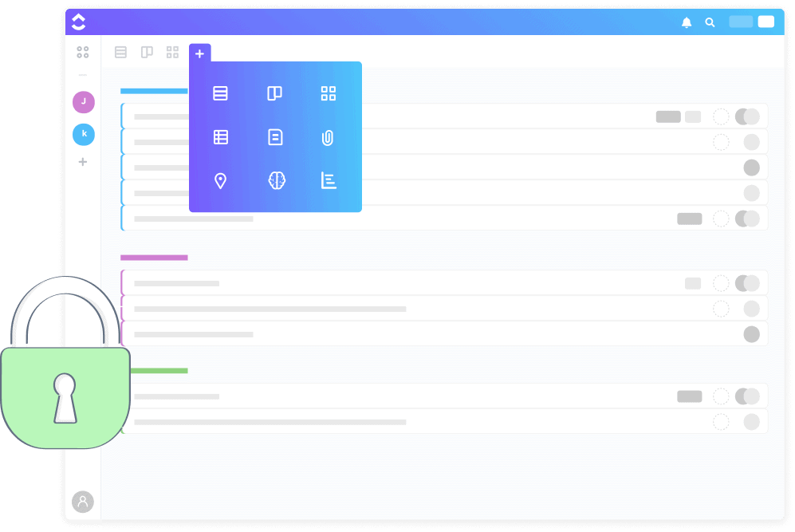Open the notifications bell
The width and height of the screenshot is (795, 532).
point(687,22)
